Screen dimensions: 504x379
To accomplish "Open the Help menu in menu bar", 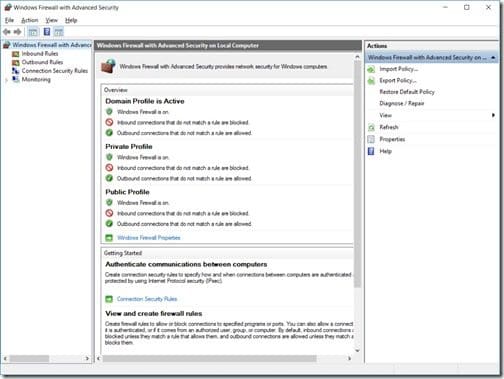I will (x=71, y=20).
